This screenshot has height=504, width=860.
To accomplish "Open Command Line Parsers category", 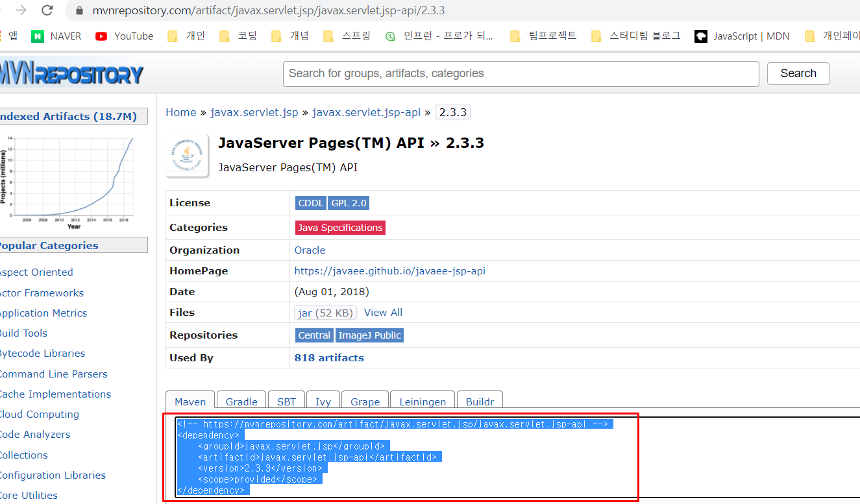I will (x=53, y=374).
